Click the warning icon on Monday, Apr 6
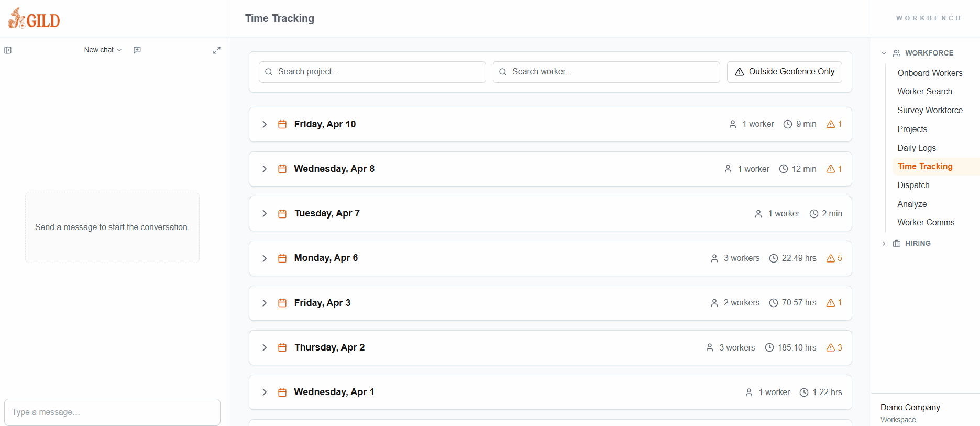980x426 pixels. (x=830, y=258)
